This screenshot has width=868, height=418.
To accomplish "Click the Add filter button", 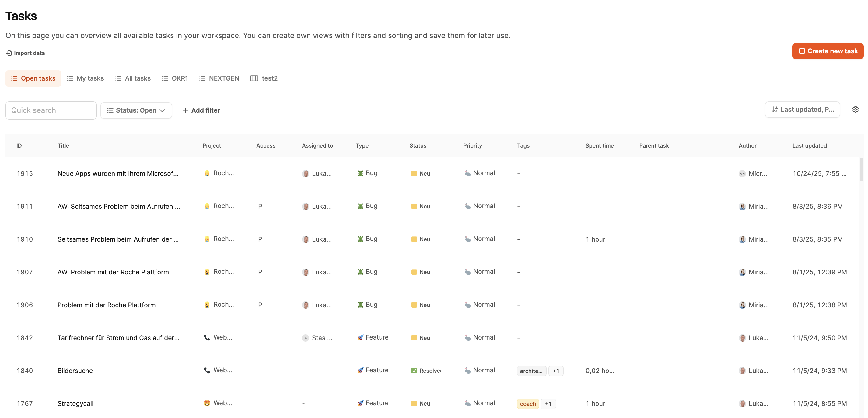I will coord(201,110).
